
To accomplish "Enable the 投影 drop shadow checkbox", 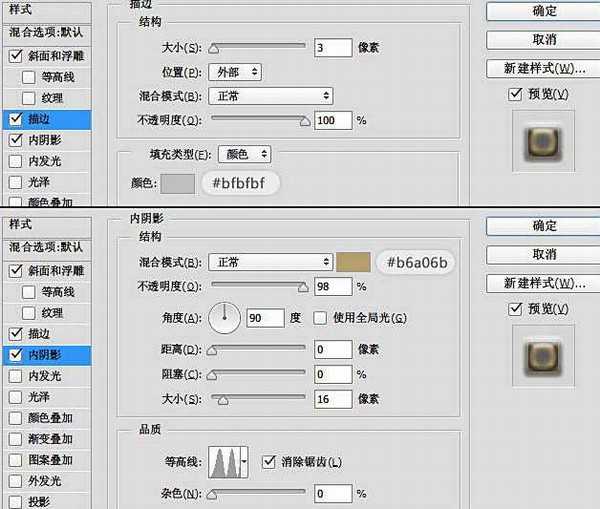I will (x=15, y=502).
